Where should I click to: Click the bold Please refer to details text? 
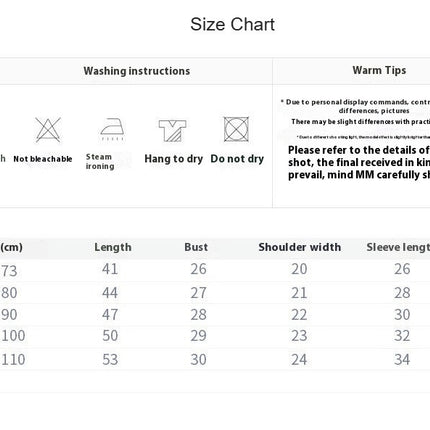359,162
